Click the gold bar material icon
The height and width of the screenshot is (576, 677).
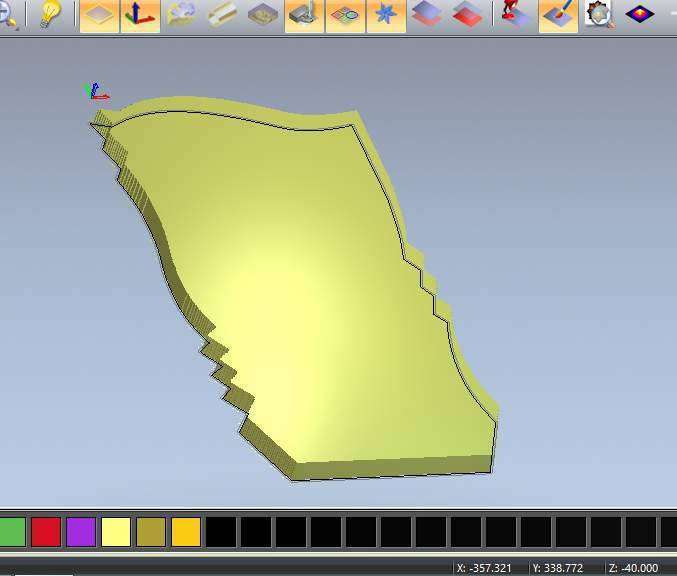[222, 15]
